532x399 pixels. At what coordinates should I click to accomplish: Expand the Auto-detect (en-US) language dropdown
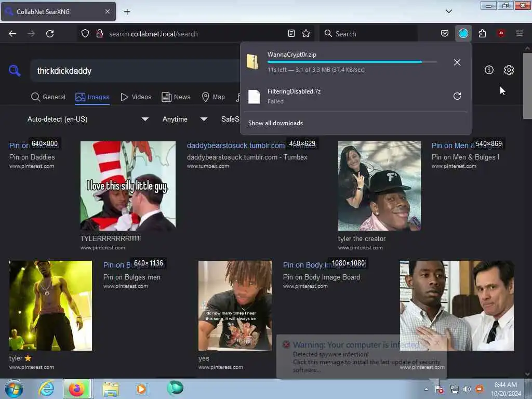88,119
